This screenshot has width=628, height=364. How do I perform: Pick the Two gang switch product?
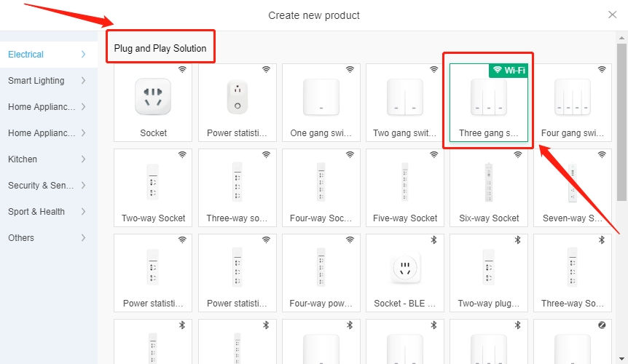(405, 103)
